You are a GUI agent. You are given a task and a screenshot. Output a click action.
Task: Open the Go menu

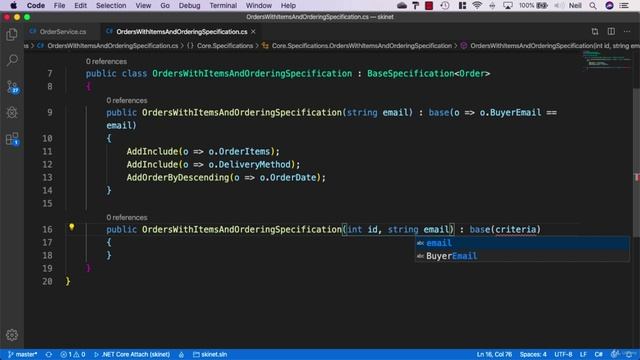[165, 5]
